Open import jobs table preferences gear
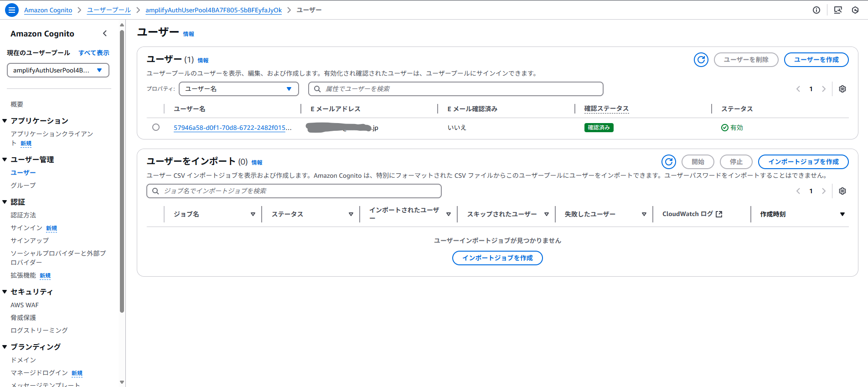 [x=842, y=191]
